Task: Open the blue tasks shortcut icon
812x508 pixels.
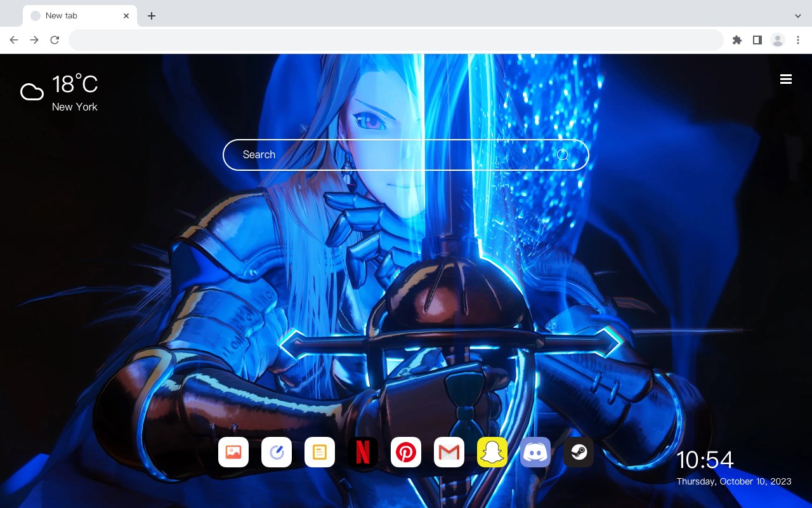Action: [277, 452]
